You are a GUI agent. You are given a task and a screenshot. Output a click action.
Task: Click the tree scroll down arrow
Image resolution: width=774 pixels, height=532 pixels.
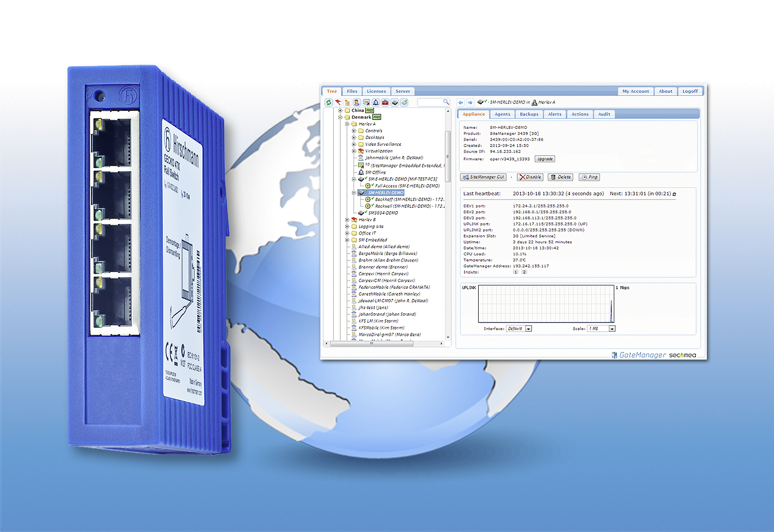[x=448, y=337]
